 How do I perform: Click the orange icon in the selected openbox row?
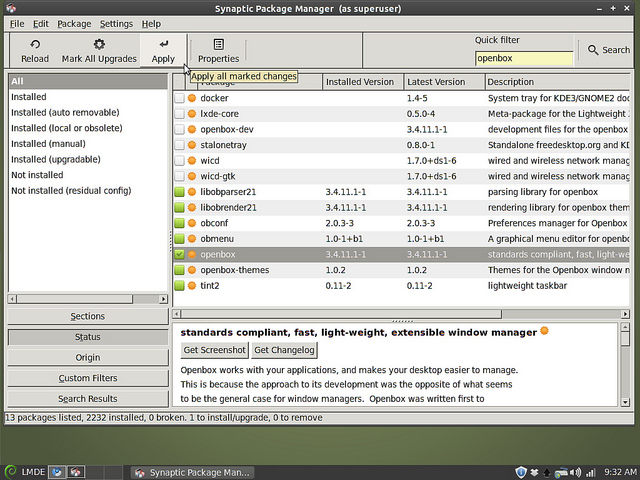[192, 254]
